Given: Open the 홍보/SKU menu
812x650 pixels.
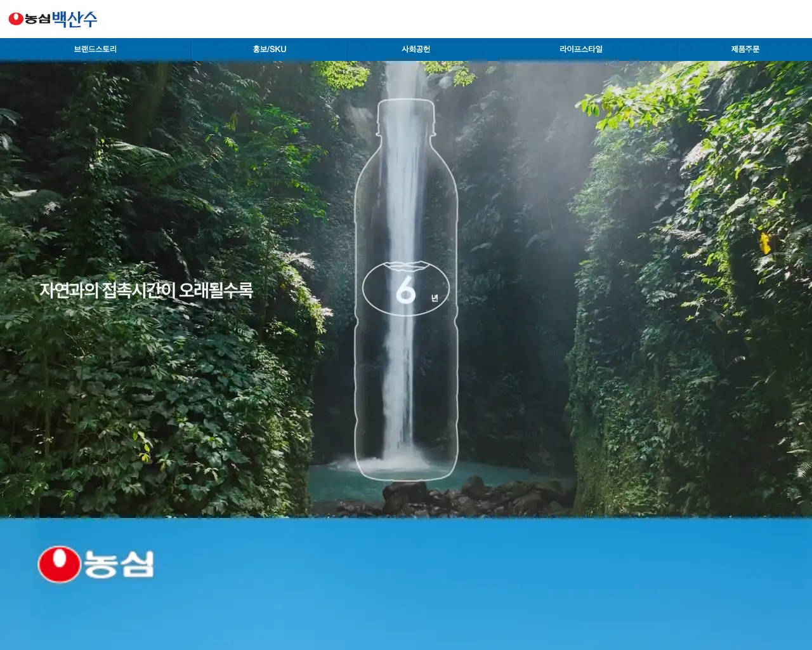Looking at the screenshot, I should click(270, 49).
